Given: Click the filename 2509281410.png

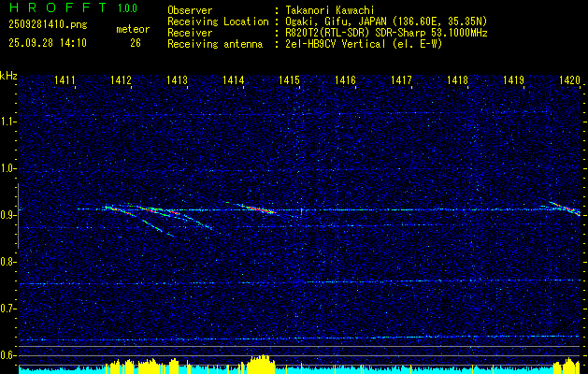Looking at the screenshot, I should [48, 25].
